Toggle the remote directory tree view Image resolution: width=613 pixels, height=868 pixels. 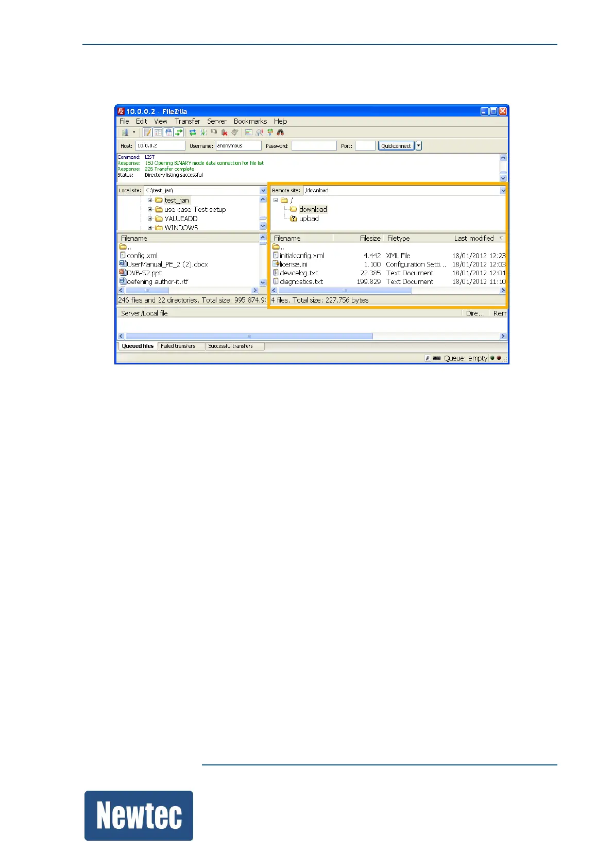(x=168, y=132)
